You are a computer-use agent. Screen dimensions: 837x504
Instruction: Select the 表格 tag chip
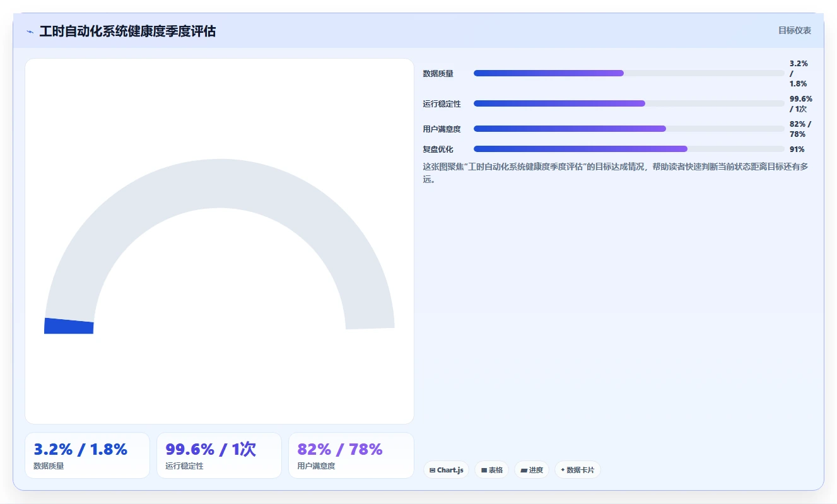[491, 470]
